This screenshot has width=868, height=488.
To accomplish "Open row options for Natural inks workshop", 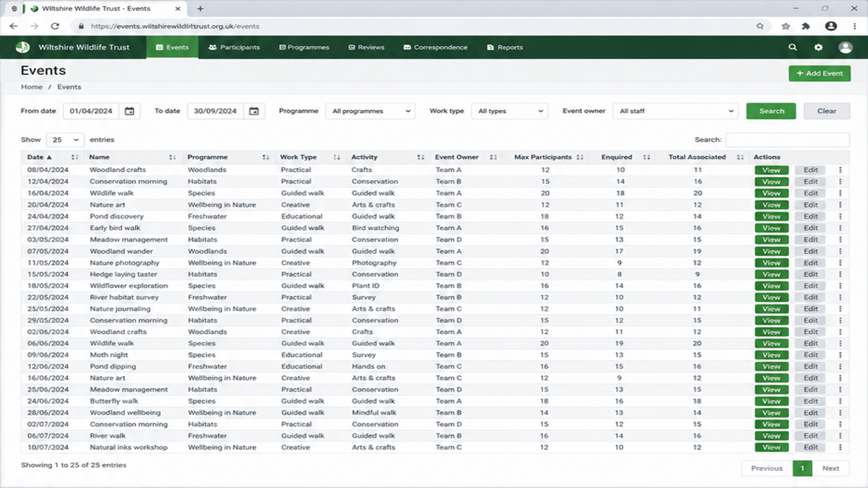I will [x=840, y=447].
